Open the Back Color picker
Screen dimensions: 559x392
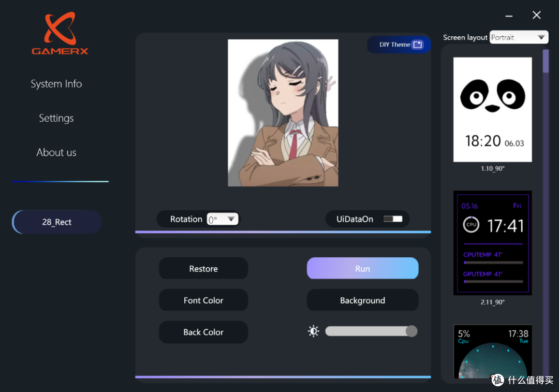pyautogui.click(x=203, y=332)
